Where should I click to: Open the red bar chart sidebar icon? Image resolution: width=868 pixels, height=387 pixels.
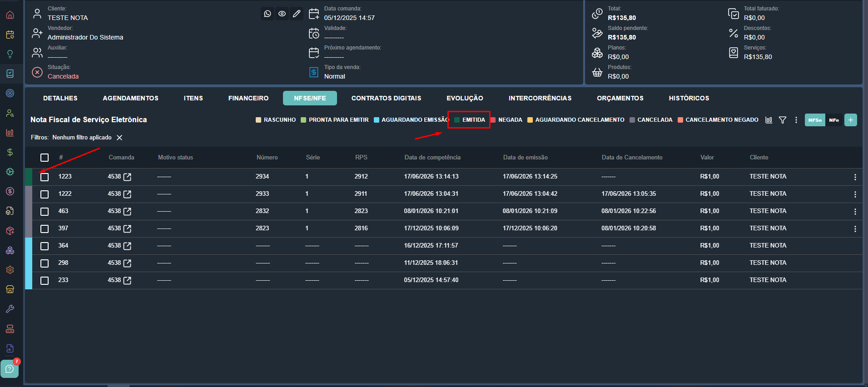pyautogui.click(x=10, y=133)
